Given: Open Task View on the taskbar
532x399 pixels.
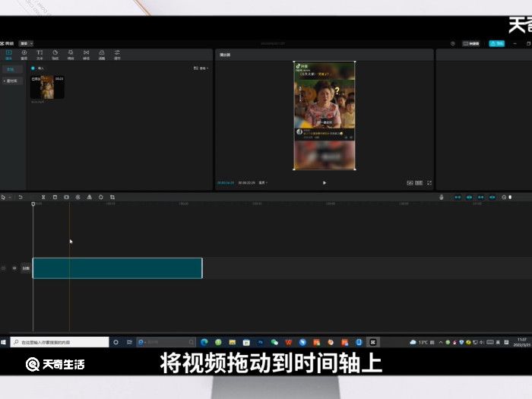Looking at the screenshot, I should click(129, 342).
